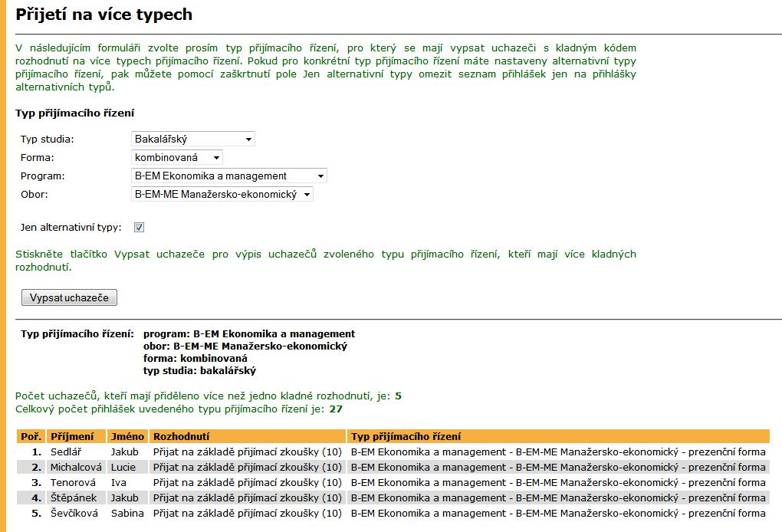Image resolution: width=782 pixels, height=532 pixels.
Task: Click the Typ studia: label
Action: pos(47,139)
